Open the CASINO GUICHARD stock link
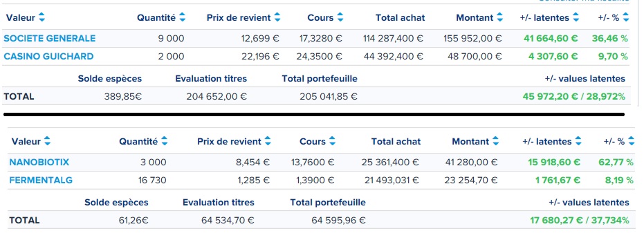This screenshot has height=249, width=644. 48,56
